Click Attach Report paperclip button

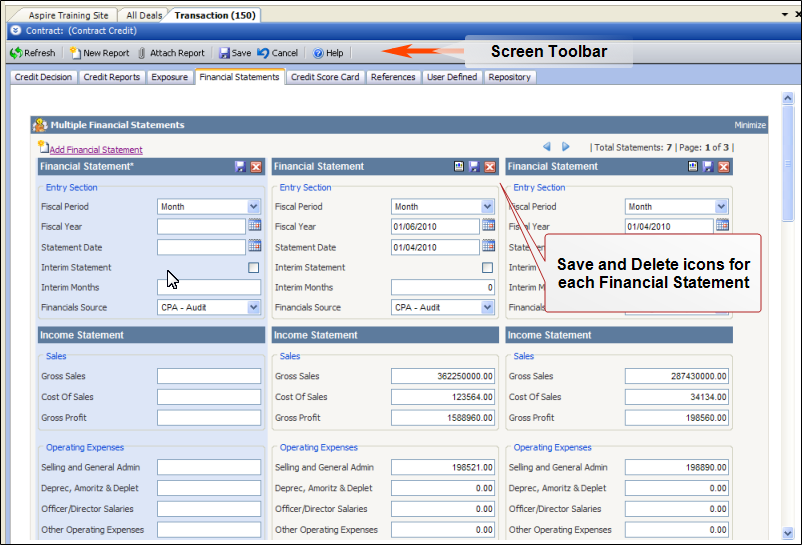point(171,53)
